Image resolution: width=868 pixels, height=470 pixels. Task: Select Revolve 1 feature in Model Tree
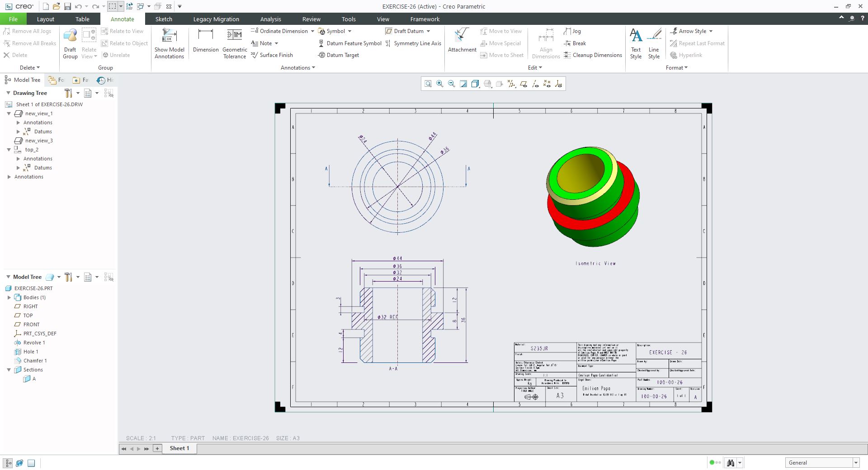(34, 343)
